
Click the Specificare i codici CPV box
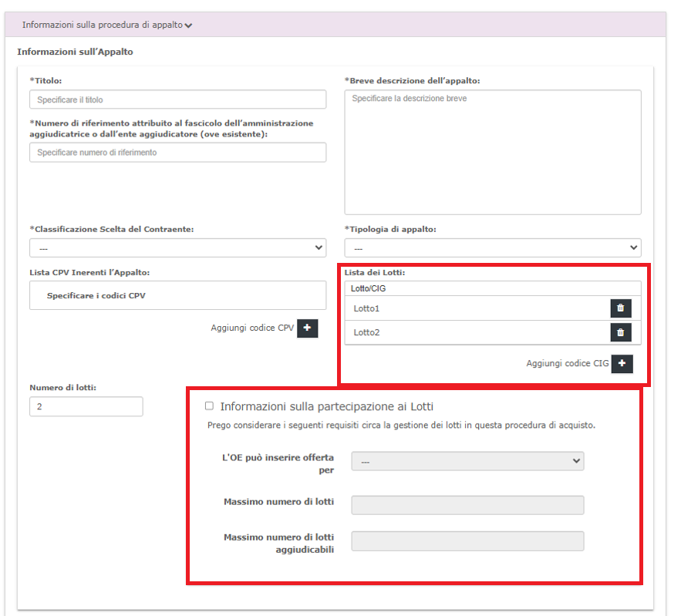(177, 295)
